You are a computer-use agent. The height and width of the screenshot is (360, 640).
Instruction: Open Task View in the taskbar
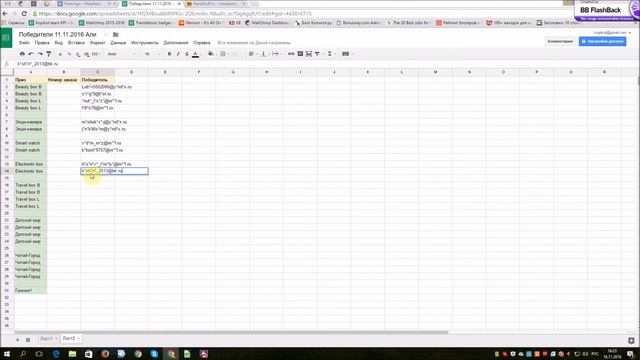[x=39, y=354]
